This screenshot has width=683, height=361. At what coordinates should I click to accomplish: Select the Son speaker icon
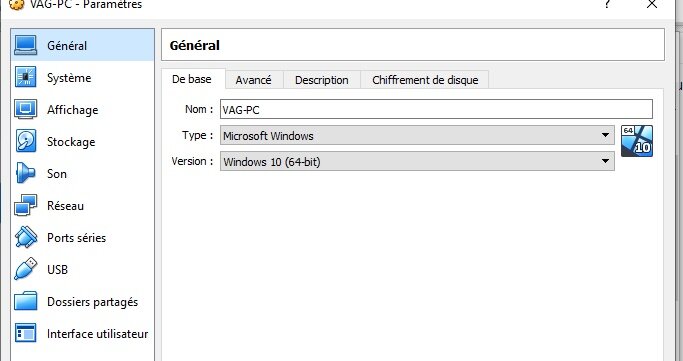click(26, 173)
